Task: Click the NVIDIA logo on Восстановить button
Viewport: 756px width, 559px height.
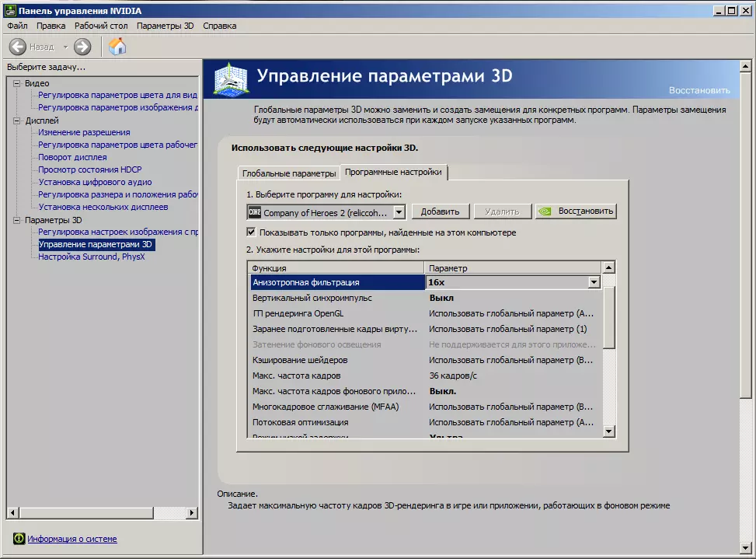Action: pos(545,211)
